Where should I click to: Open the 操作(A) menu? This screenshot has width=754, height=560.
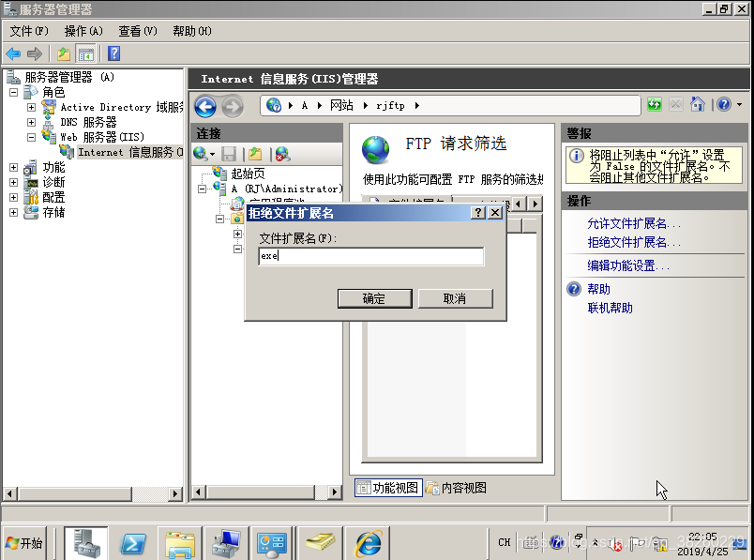tap(83, 31)
